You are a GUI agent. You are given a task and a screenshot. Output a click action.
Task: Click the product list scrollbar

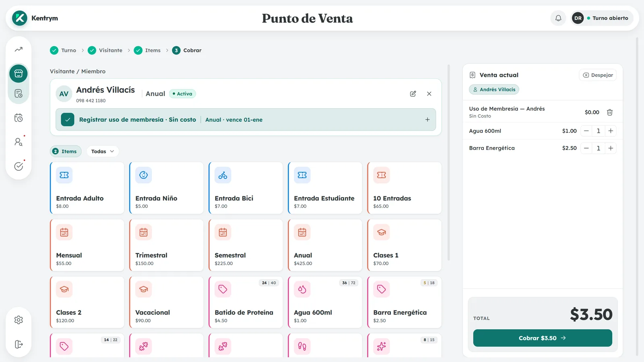[449, 162]
